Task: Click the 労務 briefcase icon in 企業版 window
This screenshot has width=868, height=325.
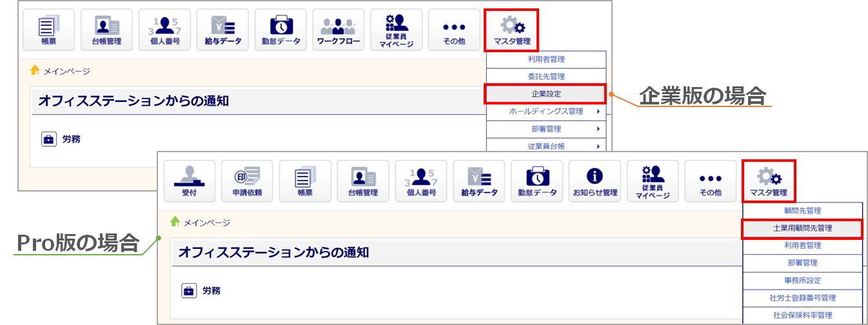Action: [x=49, y=139]
